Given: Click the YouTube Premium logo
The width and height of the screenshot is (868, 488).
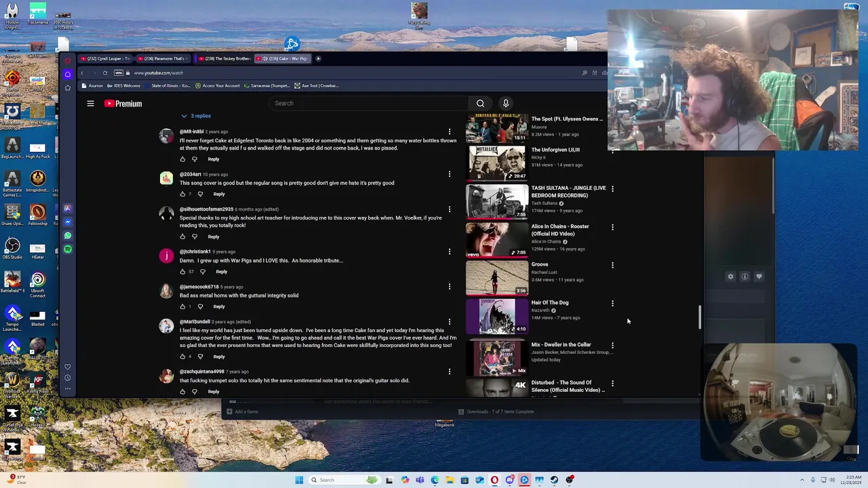Looking at the screenshot, I should coord(123,104).
